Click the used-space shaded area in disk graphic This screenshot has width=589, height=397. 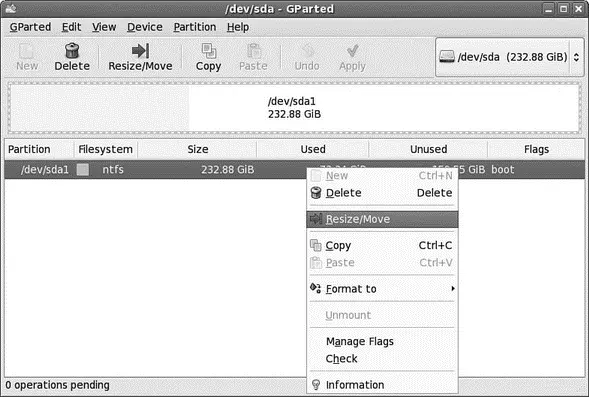pos(100,108)
